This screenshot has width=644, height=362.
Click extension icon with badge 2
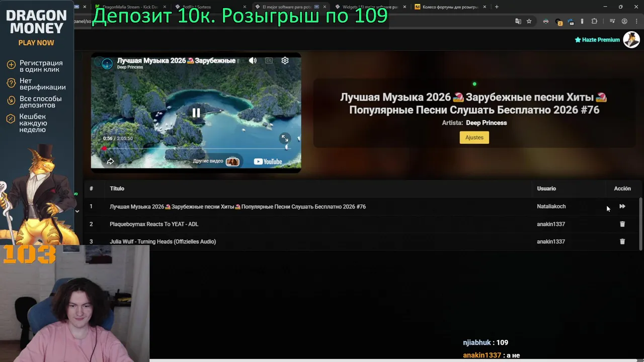click(558, 21)
